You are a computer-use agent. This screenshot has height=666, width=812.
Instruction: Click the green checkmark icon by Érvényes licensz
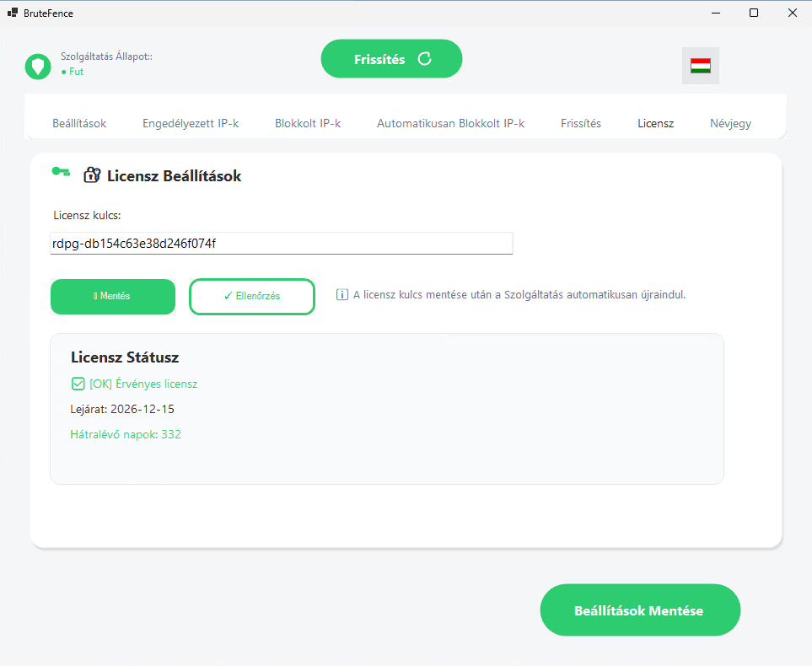coord(78,384)
